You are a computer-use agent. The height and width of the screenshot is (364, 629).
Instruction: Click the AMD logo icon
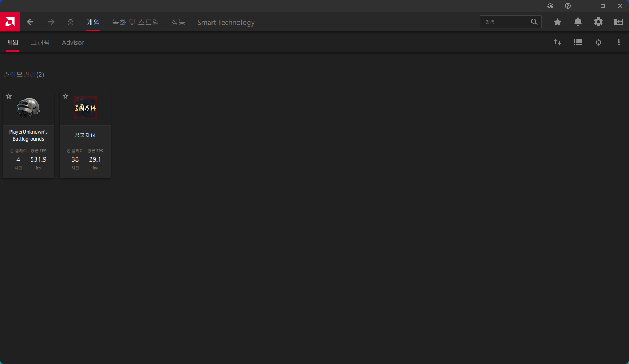coord(10,22)
